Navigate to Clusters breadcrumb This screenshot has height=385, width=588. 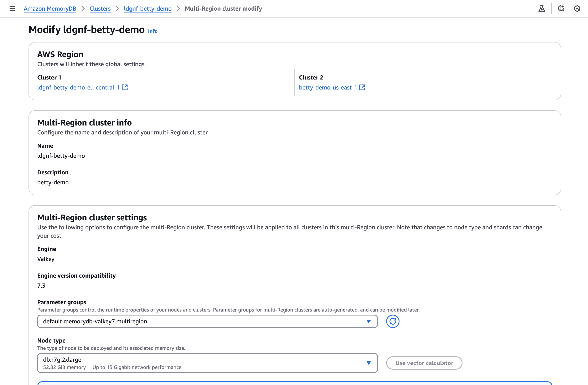pos(100,9)
